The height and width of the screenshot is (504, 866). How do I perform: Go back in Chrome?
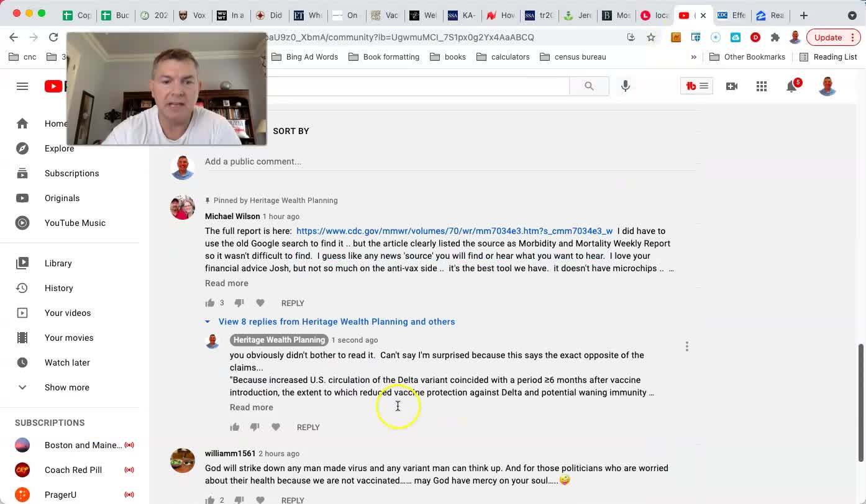pos(14,37)
